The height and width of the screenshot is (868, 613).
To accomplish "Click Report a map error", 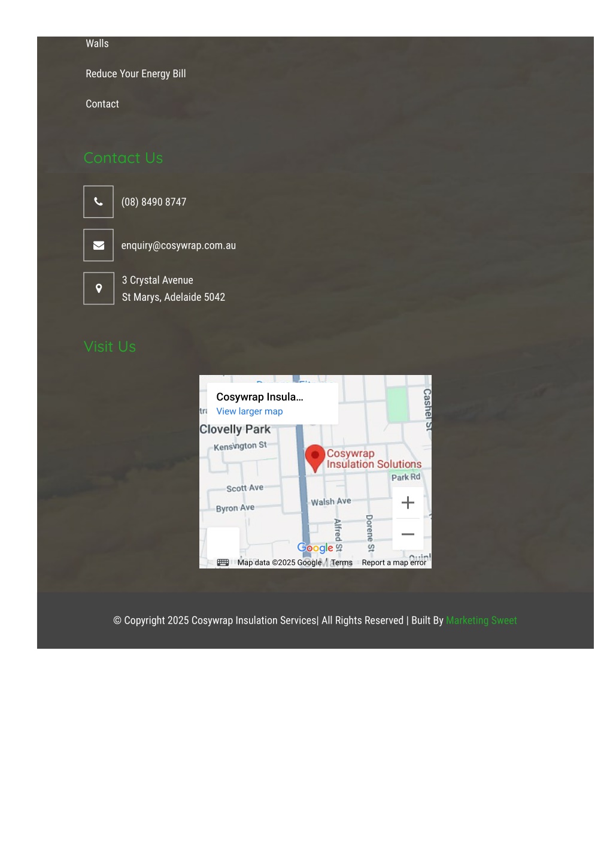I will (x=394, y=562).
